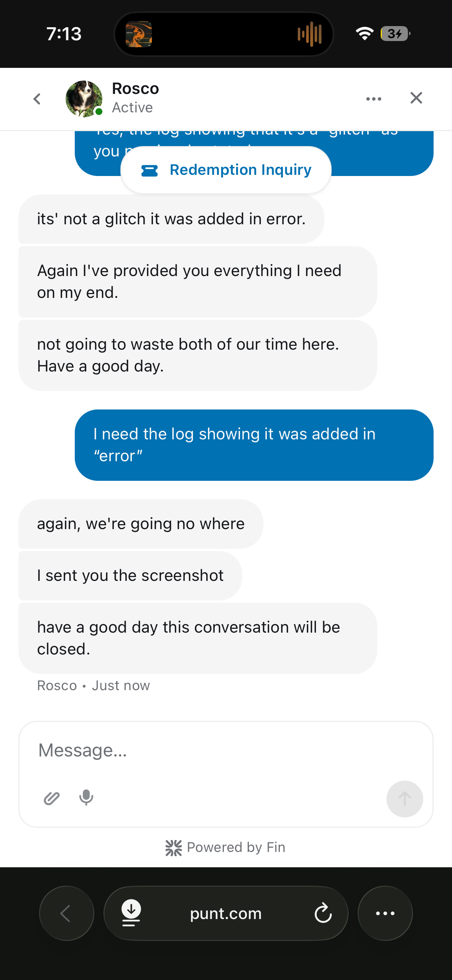Attach a file using the paperclip icon
This screenshot has width=452, height=980.
pos(52,798)
